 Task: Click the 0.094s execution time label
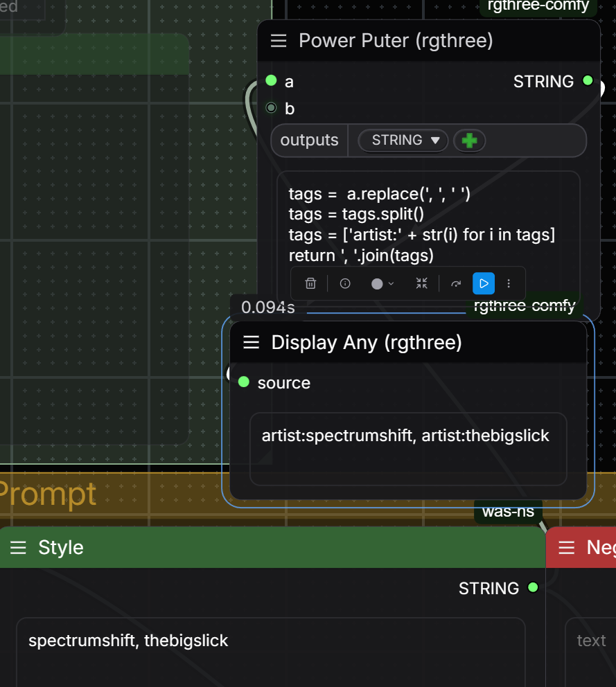(x=268, y=307)
